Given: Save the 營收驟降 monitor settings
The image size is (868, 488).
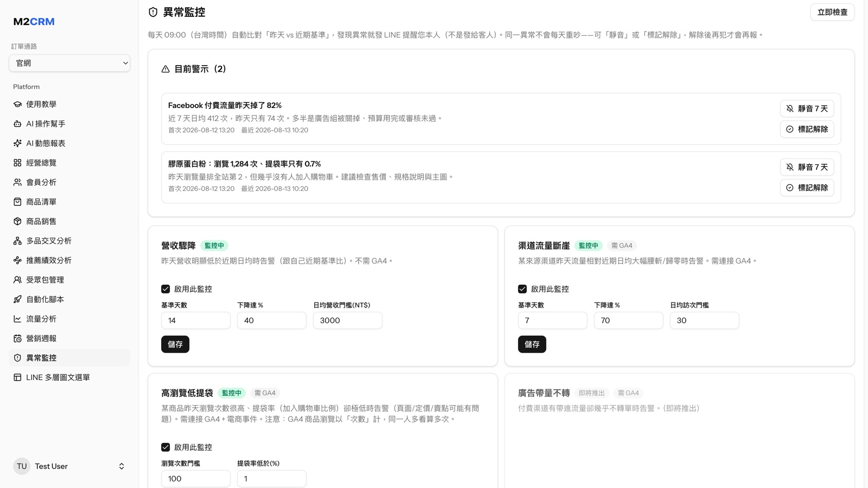Looking at the screenshot, I should 175,344.
